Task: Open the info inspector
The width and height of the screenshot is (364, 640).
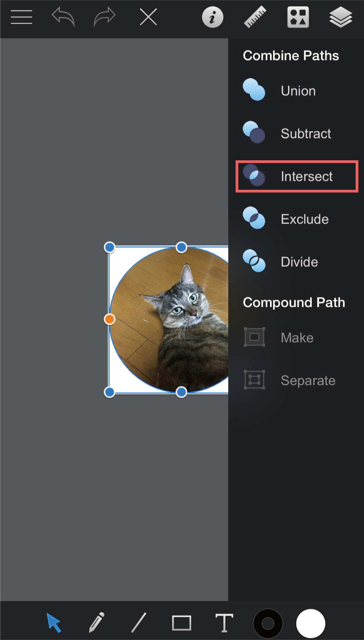Action: (212, 17)
